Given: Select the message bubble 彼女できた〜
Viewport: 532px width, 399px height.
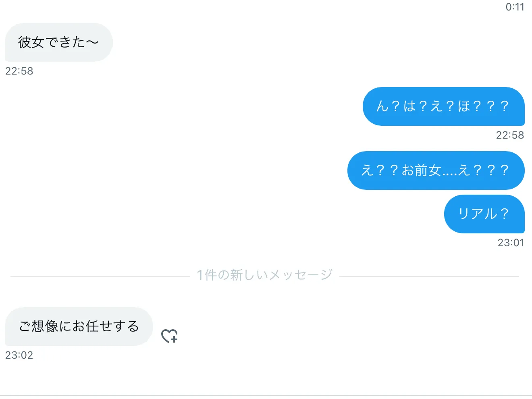Looking at the screenshot, I should point(59,42).
